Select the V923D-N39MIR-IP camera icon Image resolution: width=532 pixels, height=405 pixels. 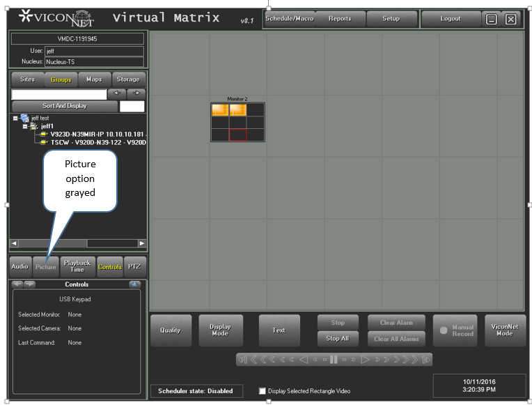point(43,134)
